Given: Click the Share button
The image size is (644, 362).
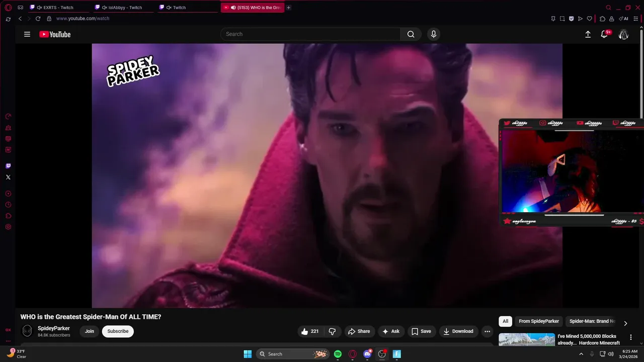Looking at the screenshot, I should click(359, 331).
